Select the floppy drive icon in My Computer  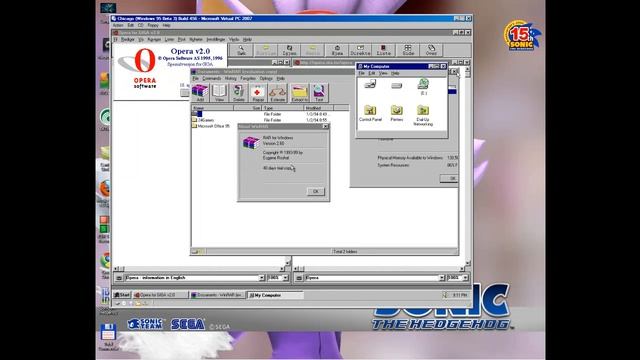pos(370,84)
